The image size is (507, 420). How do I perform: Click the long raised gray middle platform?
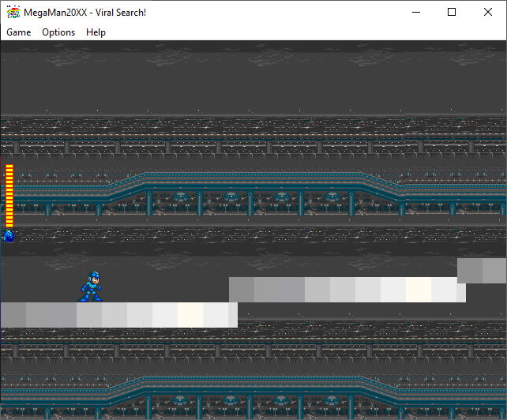coord(347,290)
